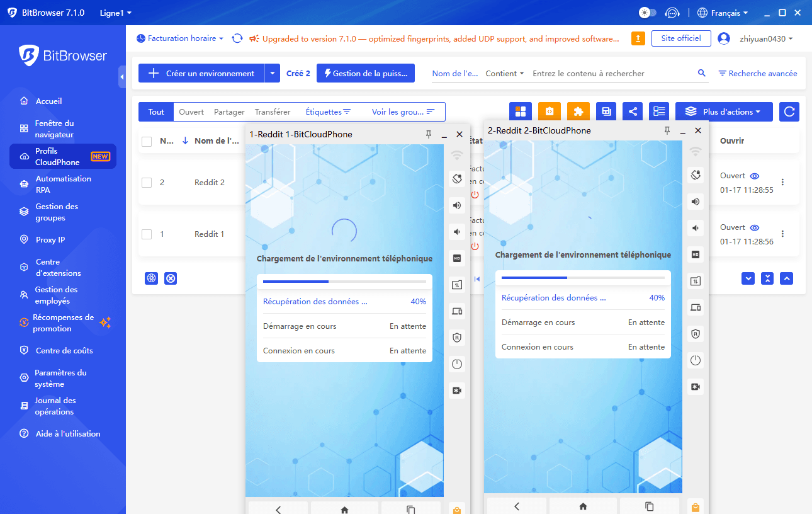Open the Site officiel link
Screen dimensions: 812x514
[x=681, y=38]
